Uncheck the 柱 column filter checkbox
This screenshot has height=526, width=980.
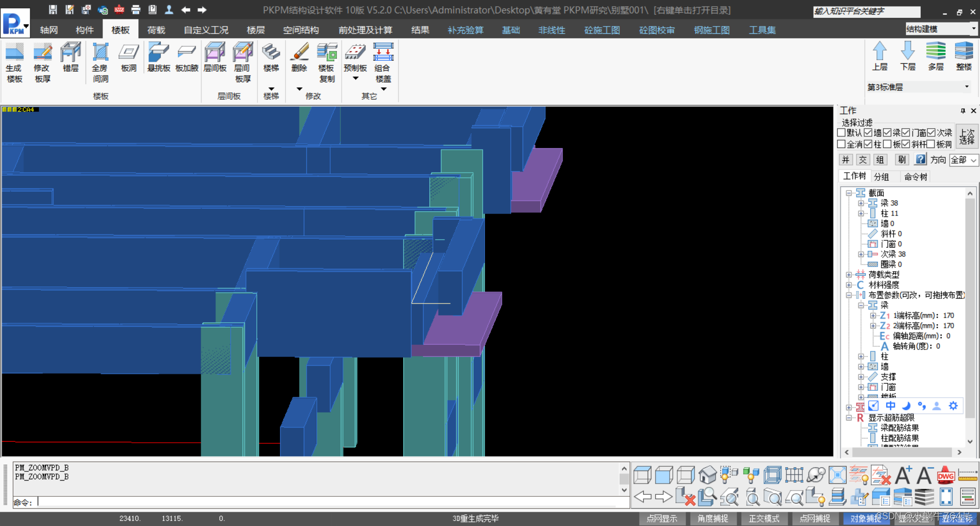tap(868, 145)
